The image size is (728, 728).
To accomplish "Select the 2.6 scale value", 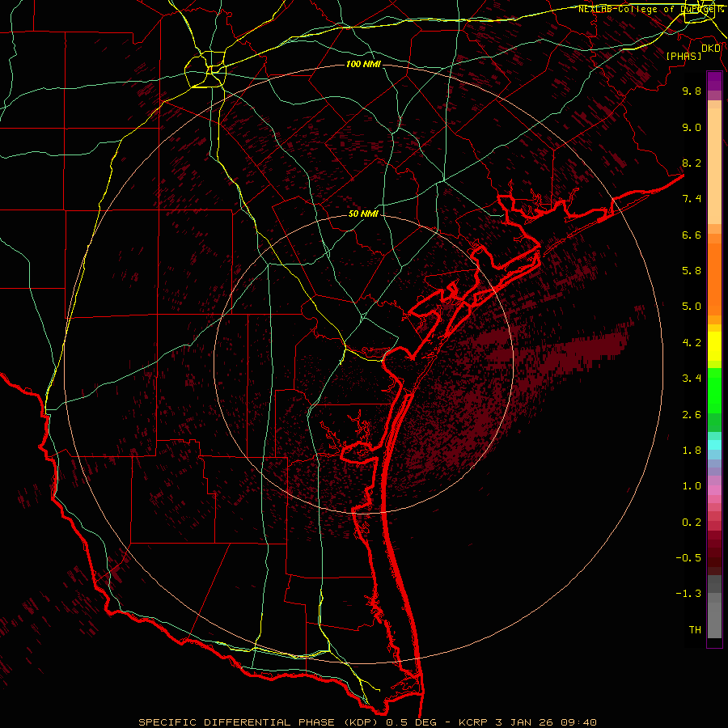I will (692, 414).
